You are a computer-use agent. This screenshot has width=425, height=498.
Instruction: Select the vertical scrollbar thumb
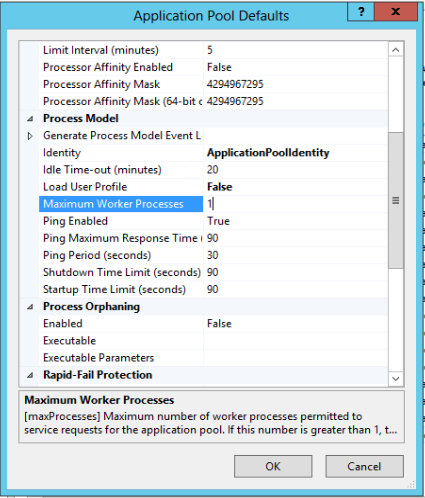coord(396,200)
